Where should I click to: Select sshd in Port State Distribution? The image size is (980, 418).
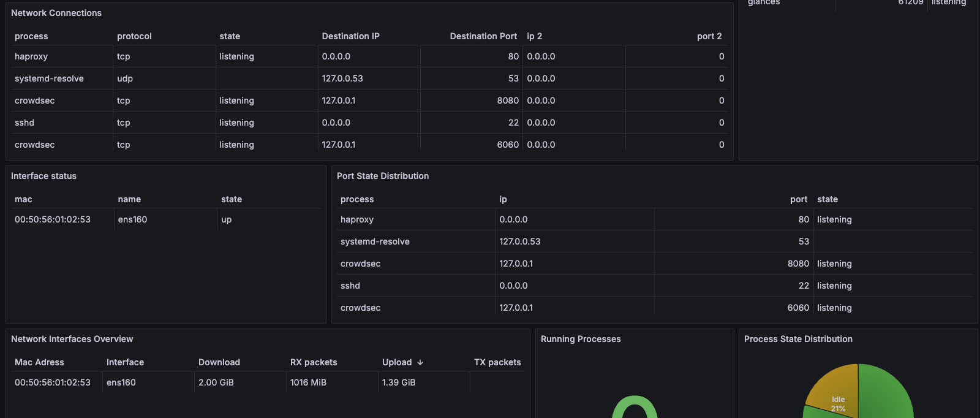350,286
